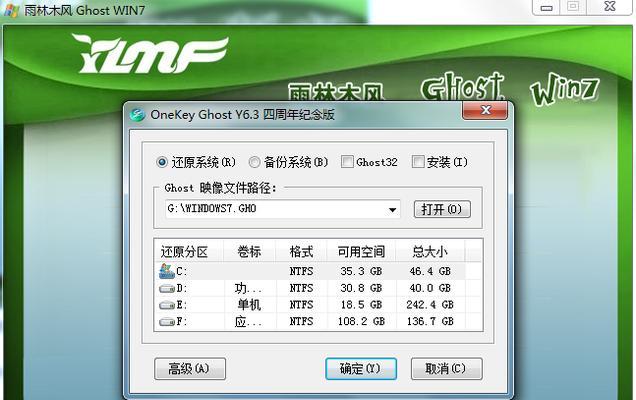Enable the Ghost32 checkbox

tap(347, 161)
